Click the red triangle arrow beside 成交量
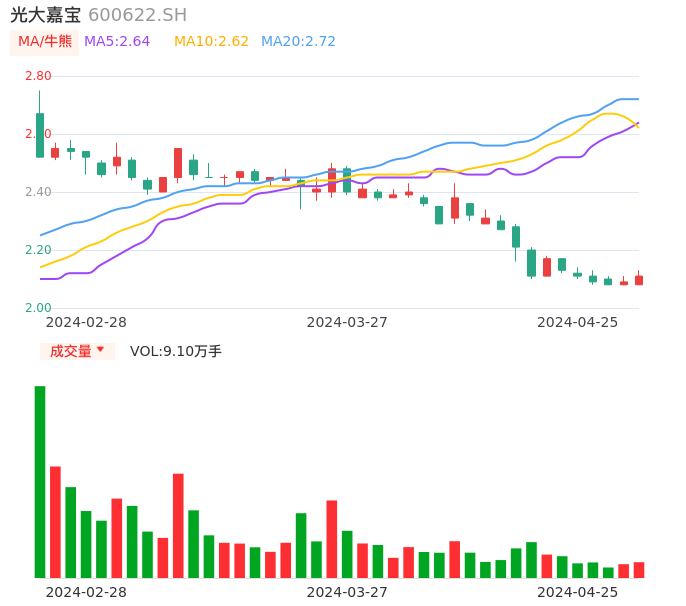Image resolution: width=686 pixels, height=606 pixels. tap(100, 350)
